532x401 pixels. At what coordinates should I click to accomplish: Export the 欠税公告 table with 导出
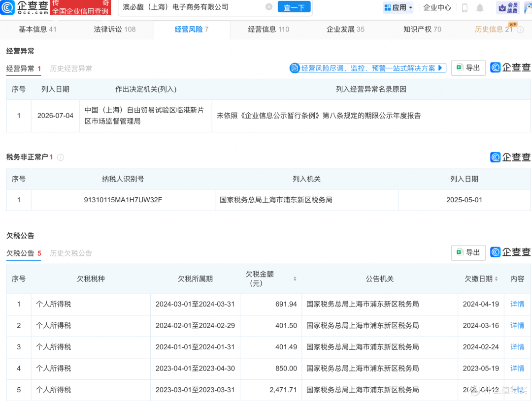pyautogui.click(x=468, y=252)
